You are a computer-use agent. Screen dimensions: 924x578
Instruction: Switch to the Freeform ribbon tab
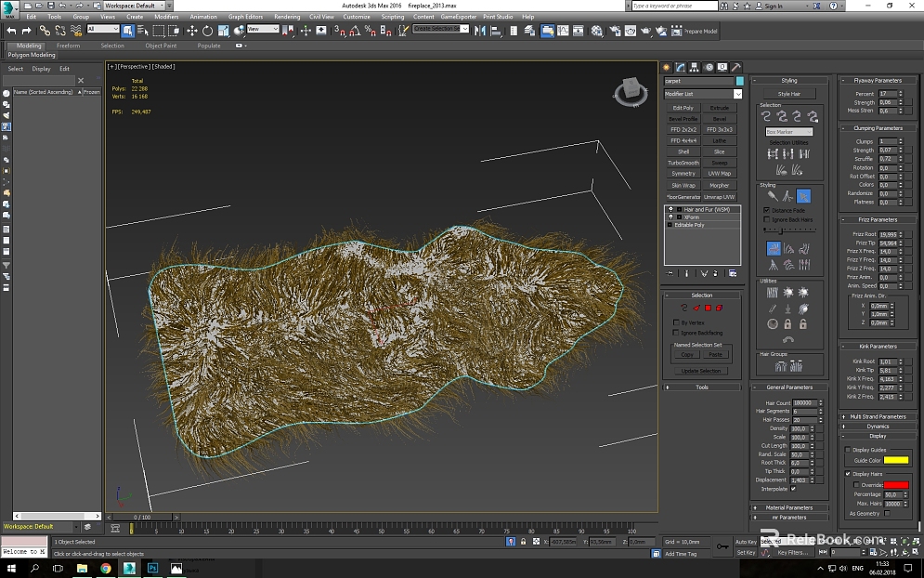pyautogui.click(x=69, y=46)
